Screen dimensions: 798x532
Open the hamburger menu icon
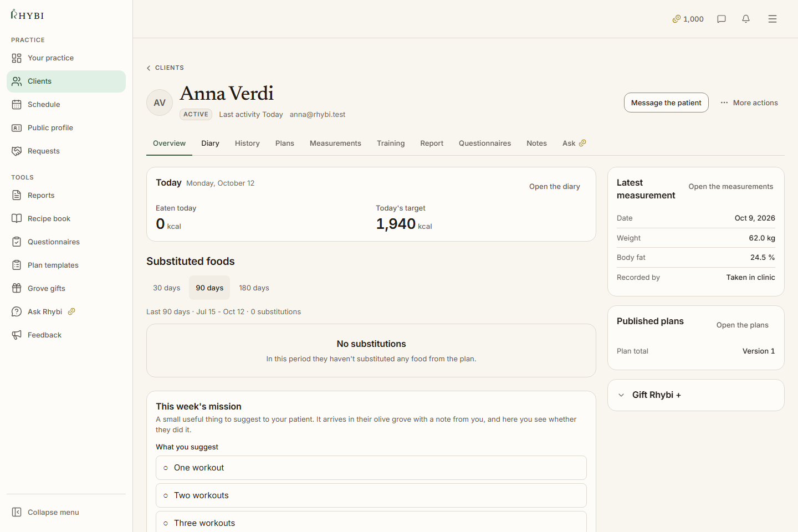click(773, 19)
